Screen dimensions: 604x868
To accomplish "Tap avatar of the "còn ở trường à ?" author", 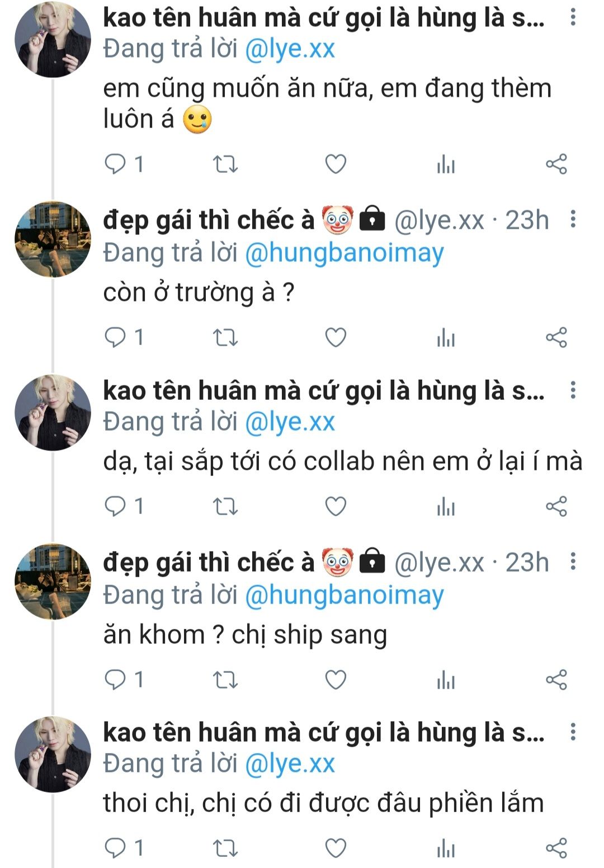I will point(53,239).
